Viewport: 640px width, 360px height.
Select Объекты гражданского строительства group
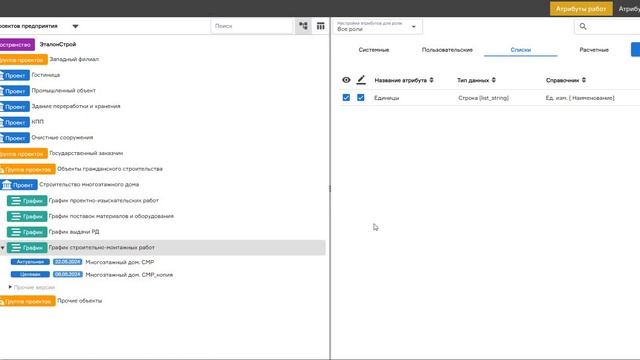[x=110, y=169]
